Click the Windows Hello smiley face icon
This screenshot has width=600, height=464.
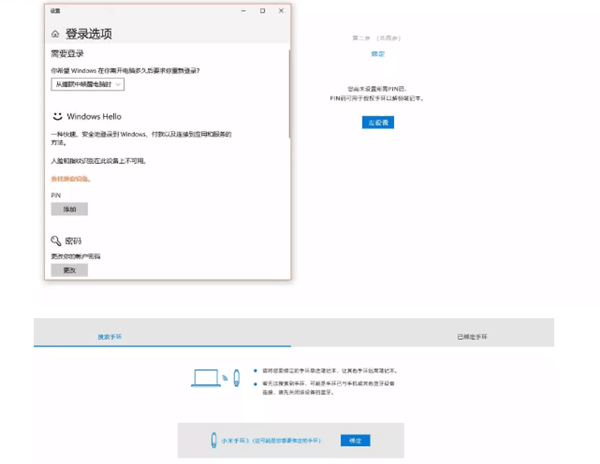point(57,116)
